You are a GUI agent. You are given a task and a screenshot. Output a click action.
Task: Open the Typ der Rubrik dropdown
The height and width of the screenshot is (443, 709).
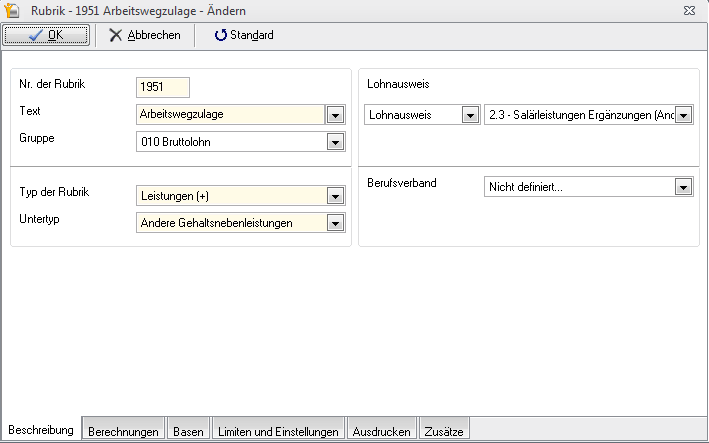pos(335,196)
